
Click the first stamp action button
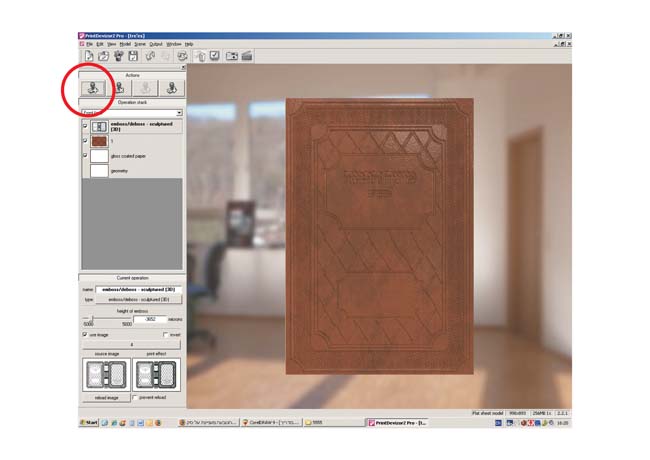(93, 88)
